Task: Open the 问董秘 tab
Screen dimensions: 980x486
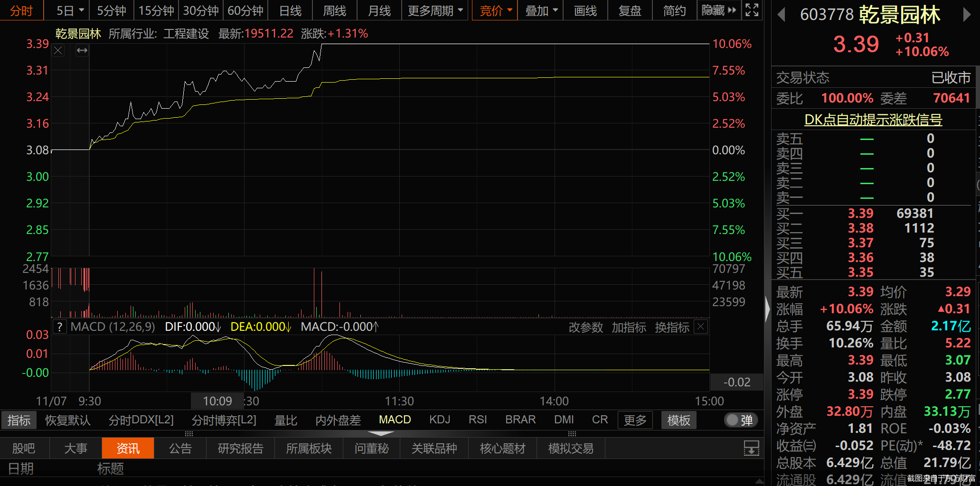Action: [x=372, y=448]
